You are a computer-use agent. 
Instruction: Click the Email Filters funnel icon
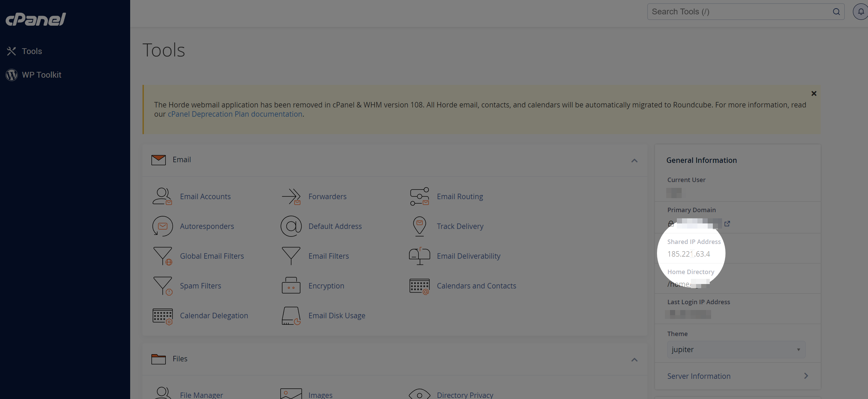click(x=291, y=256)
